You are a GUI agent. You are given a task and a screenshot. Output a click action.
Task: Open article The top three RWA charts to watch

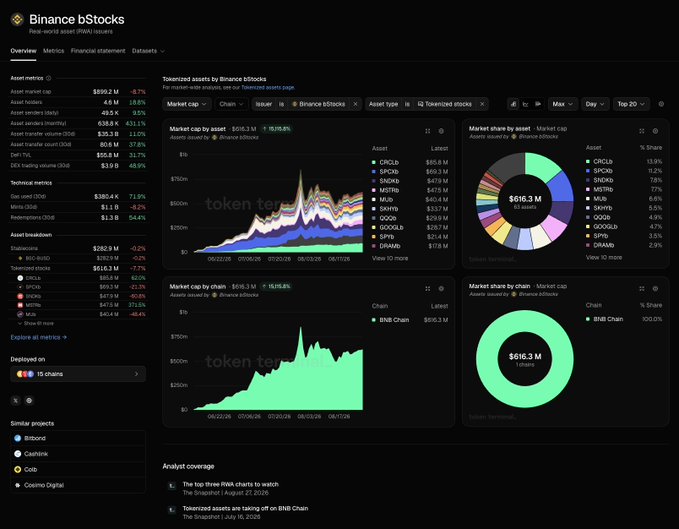[230, 484]
